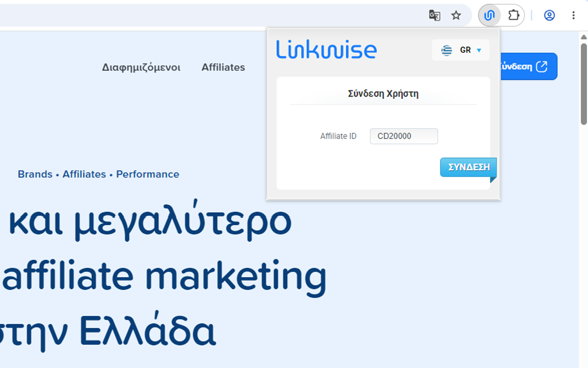Image resolution: width=588 pixels, height=368 pixels.
Task: Toggle the Linkwise extension icon in toolbar
Action: tap(490, 16)
